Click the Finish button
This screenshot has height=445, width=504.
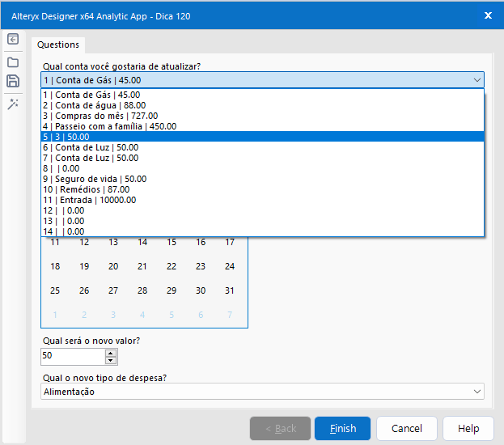(x=343, y=428)
